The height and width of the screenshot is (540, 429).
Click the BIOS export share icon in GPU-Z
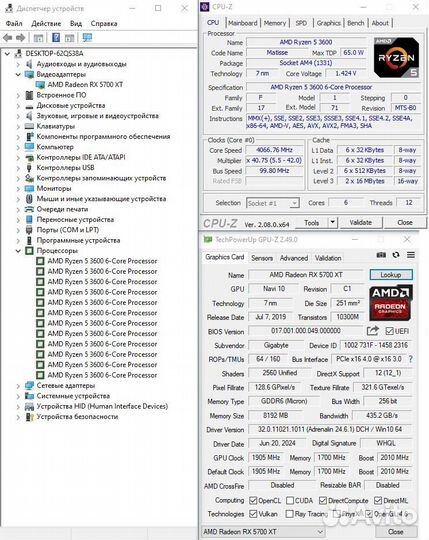pos(373,331)
